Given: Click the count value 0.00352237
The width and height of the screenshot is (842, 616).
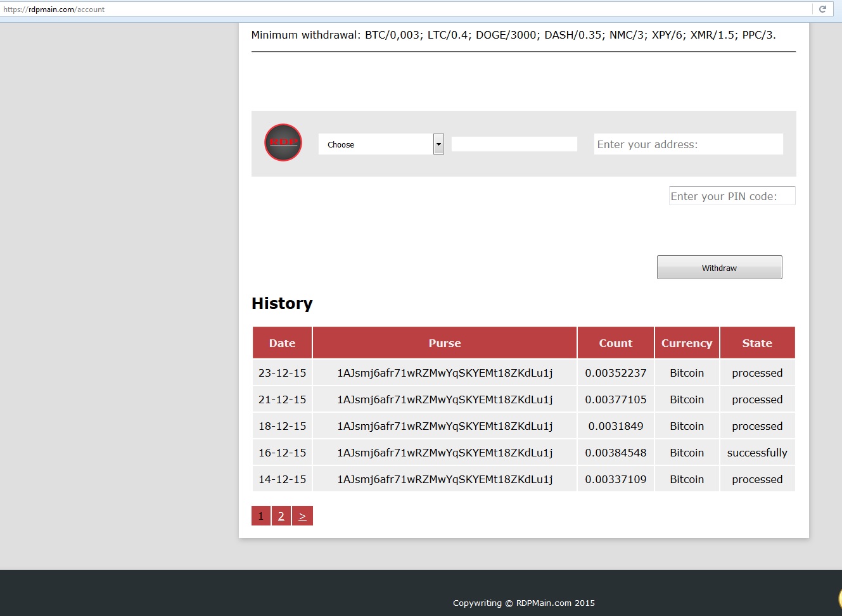Looking at the screenshot, I should [x=616, y=373].
